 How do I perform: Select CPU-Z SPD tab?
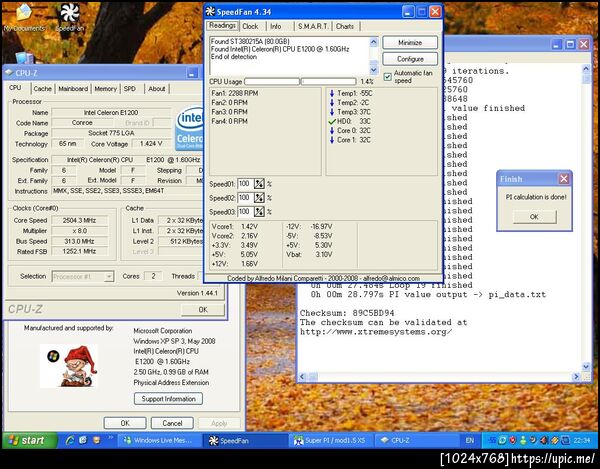pos(130,88)
